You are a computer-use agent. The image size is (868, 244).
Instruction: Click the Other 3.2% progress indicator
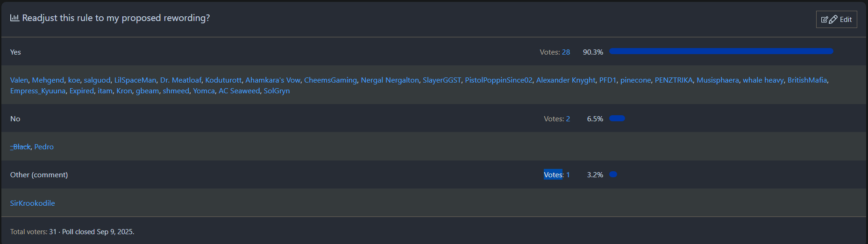click(x=613, y=174)
